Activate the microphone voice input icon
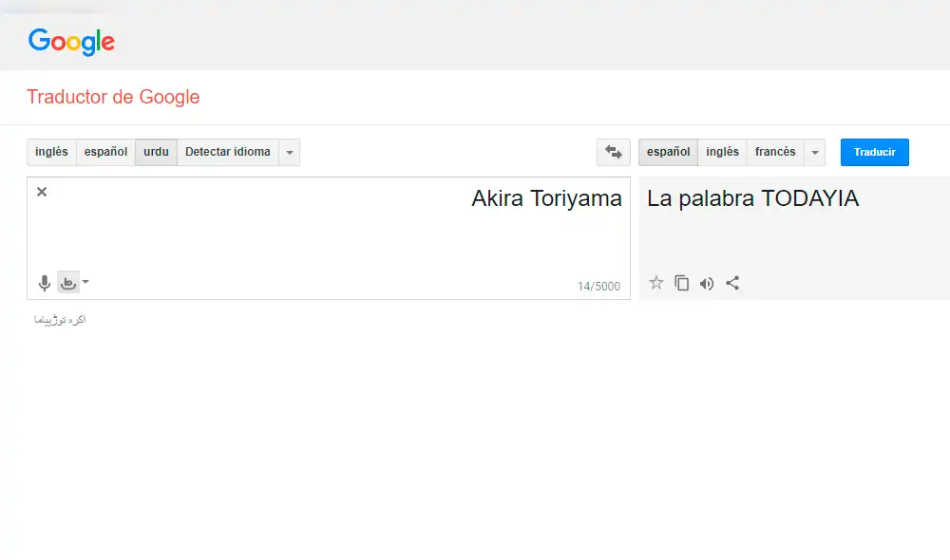 (x=44, y=282)
